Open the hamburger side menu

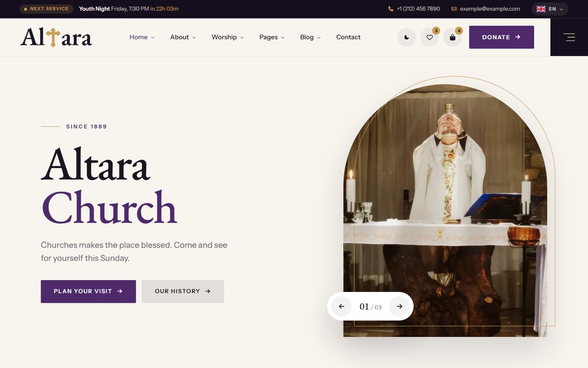click(569, 37)
